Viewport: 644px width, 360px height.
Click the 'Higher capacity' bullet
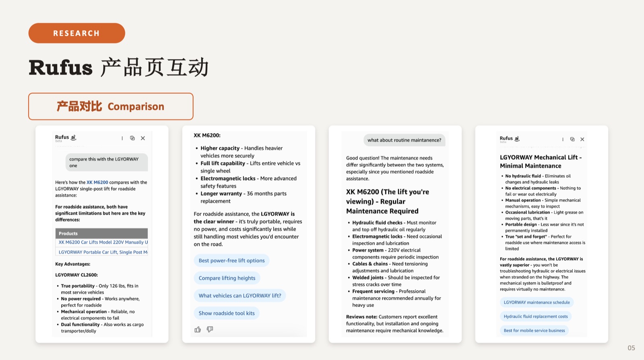[x=239, y=152]
